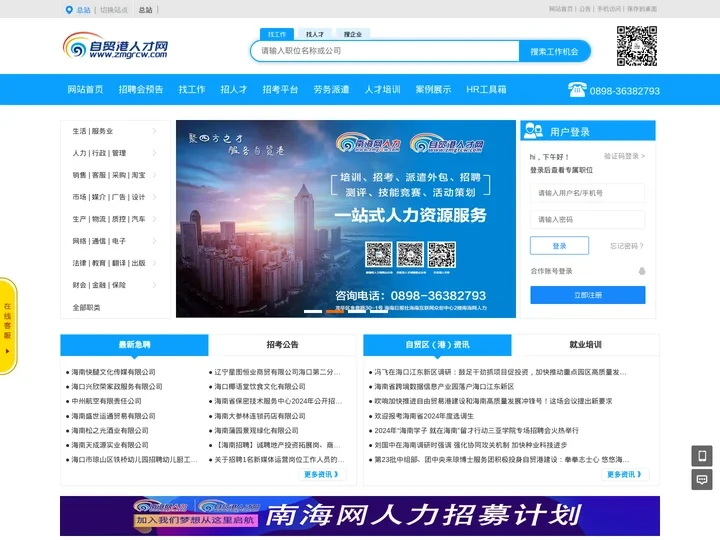720x540 pixels.
Task: Click 手机访问 in the top right bar
Action: 609,9
